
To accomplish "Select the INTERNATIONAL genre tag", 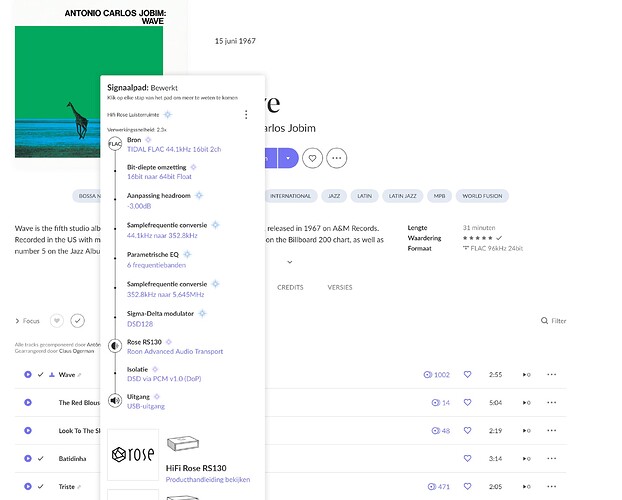I will point(290,196).
